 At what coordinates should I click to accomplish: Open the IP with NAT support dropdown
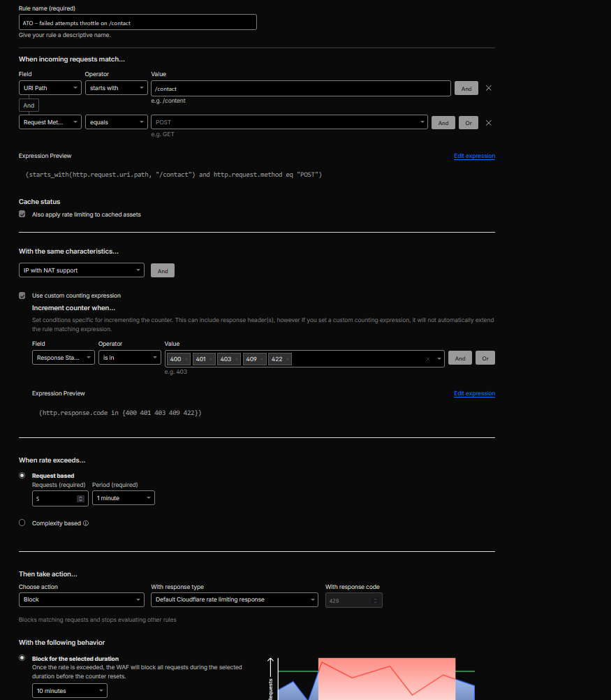coord(81,270)
